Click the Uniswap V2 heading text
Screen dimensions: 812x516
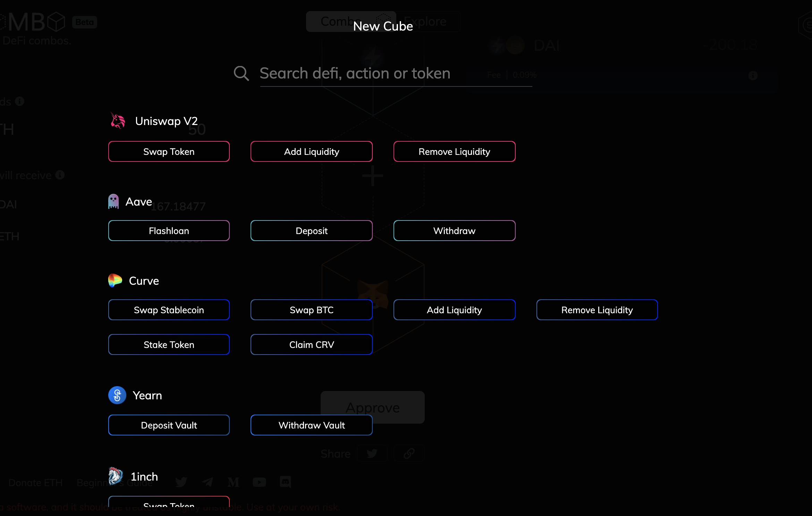coord(167,121)
